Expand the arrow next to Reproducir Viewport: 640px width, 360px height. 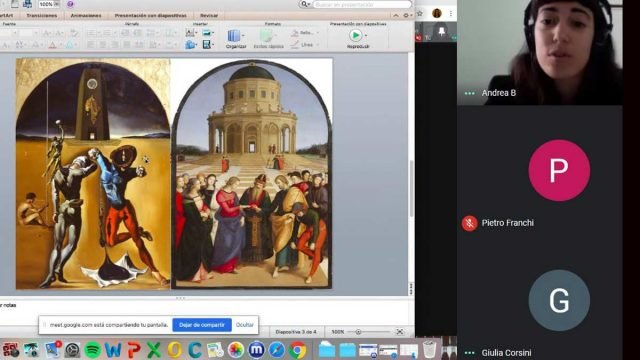pos(366,36)
